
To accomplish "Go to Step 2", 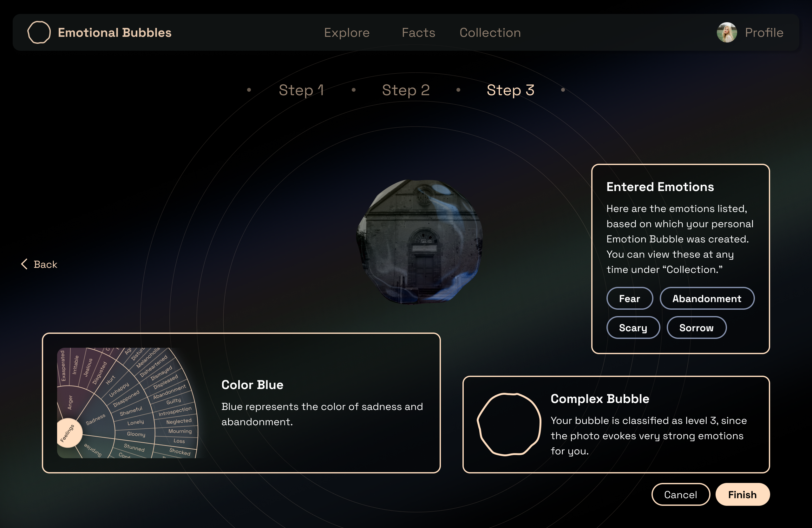I will [406, 90].
